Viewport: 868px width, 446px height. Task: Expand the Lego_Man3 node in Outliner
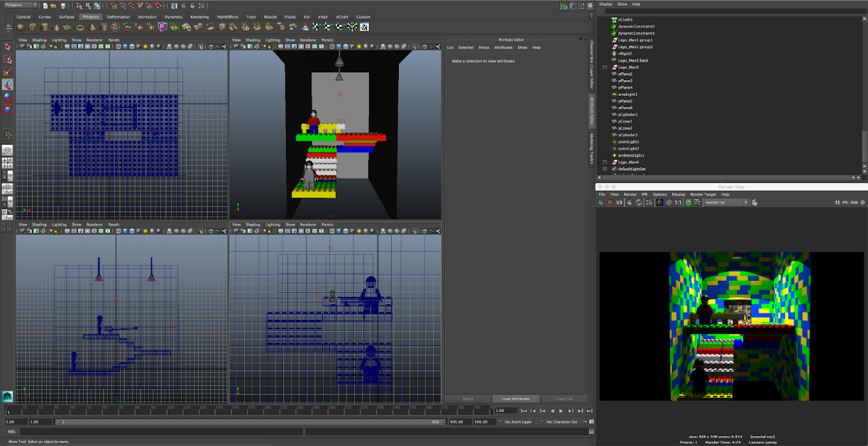point(605,67)
